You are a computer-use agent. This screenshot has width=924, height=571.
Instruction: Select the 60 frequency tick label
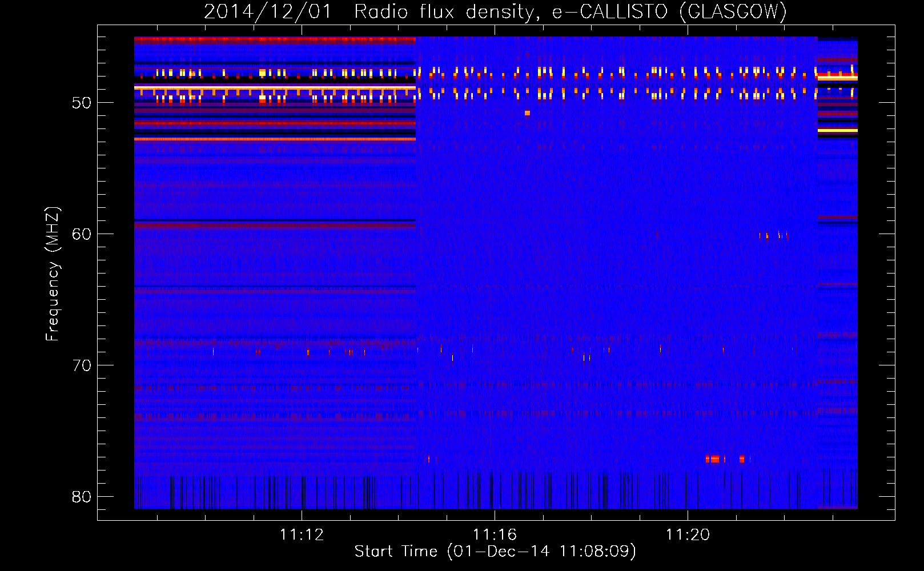pyautogui.click(x=82, y=234)
